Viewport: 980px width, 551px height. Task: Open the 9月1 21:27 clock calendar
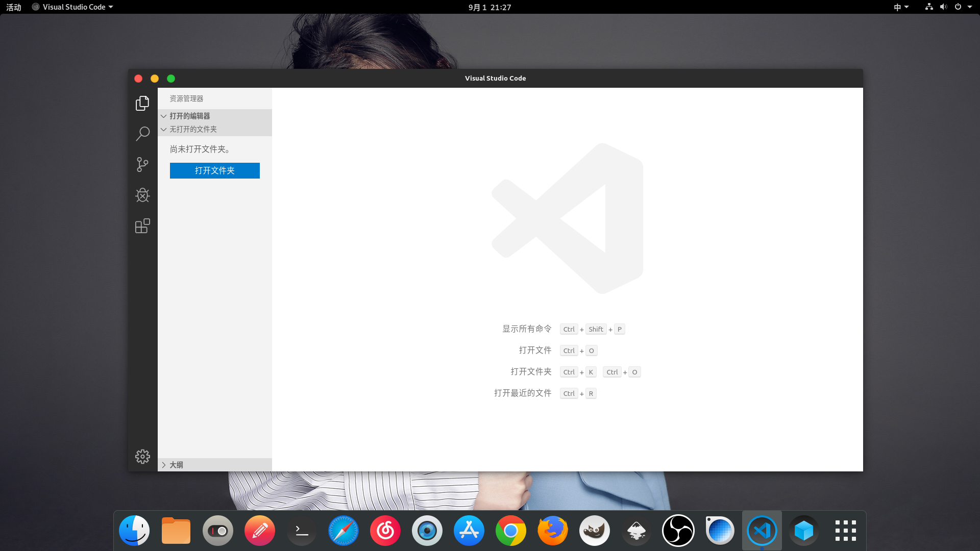(x=489, y=7)
